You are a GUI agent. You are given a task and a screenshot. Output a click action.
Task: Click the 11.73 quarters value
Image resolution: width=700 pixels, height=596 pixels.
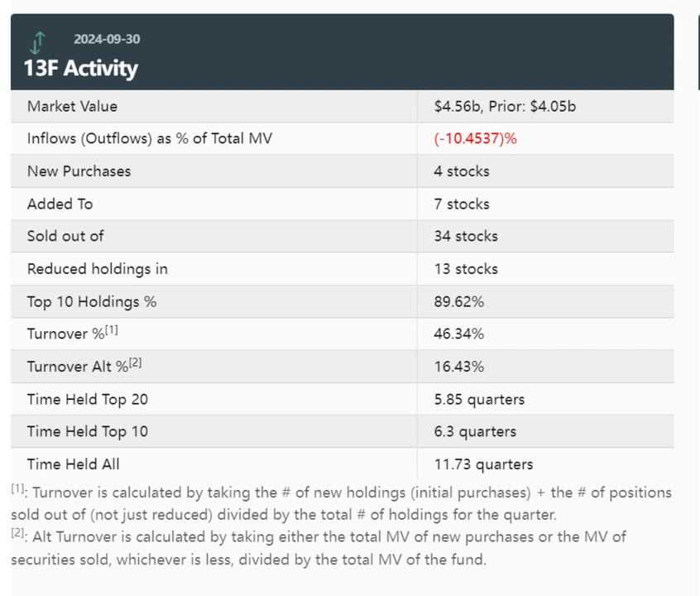483,464
